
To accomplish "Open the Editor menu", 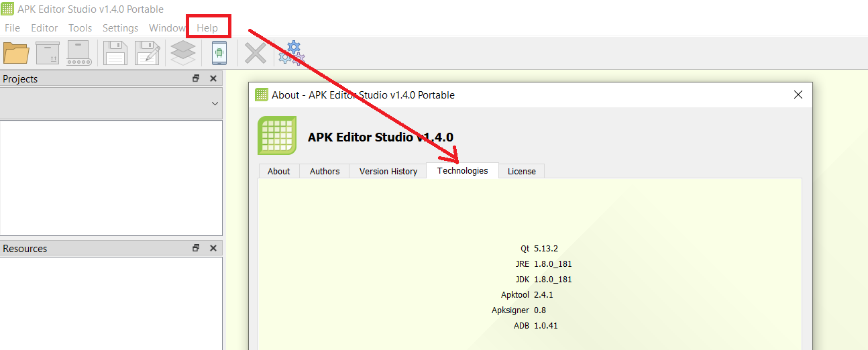I will [44, 27].
